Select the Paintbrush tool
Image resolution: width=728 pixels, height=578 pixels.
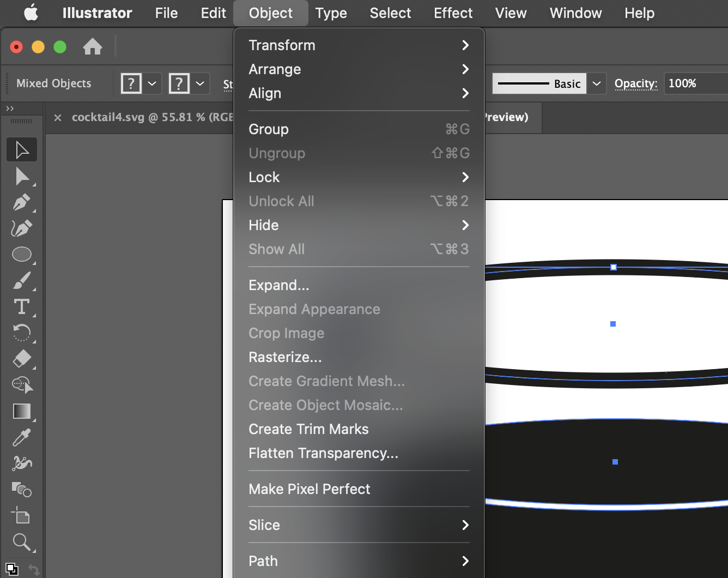(x=22, y=280)
